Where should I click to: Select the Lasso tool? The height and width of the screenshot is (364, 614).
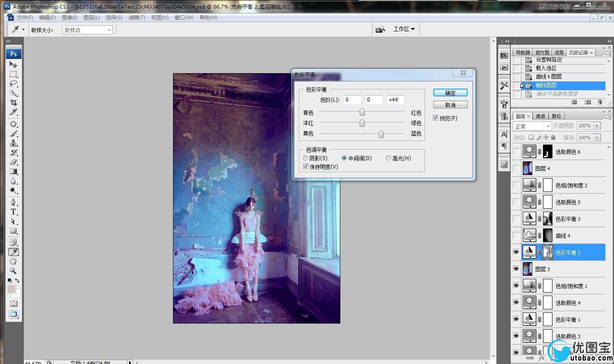[x=13, y=83]
